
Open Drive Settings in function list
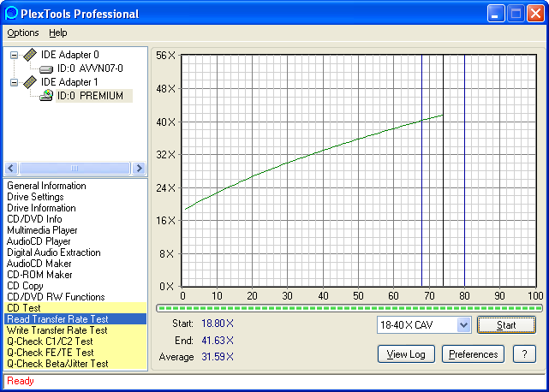coord(75,197)
